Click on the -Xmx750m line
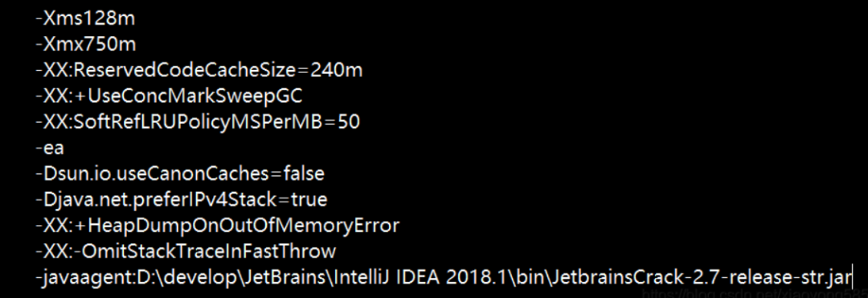Screen dimensions: 868x298 click(85, 44)
